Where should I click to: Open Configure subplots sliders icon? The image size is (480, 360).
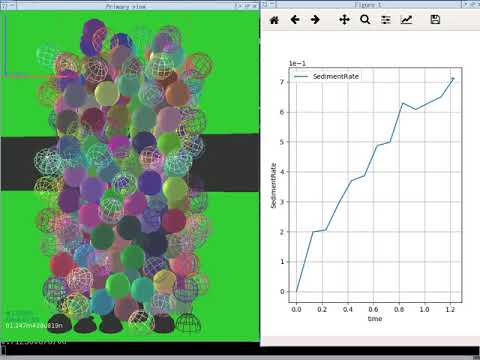386,20
